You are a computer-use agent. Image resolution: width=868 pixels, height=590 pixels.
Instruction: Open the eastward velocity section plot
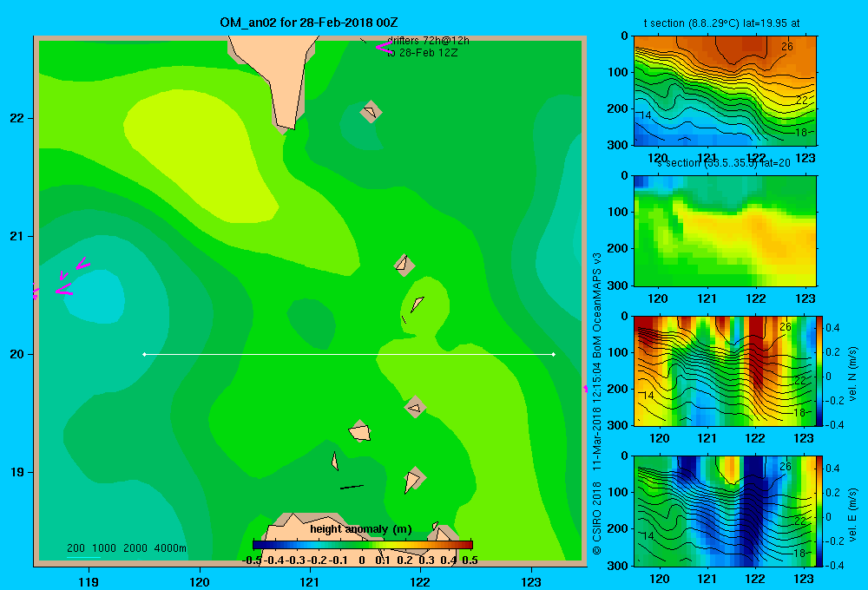click(x=725, y=511)
